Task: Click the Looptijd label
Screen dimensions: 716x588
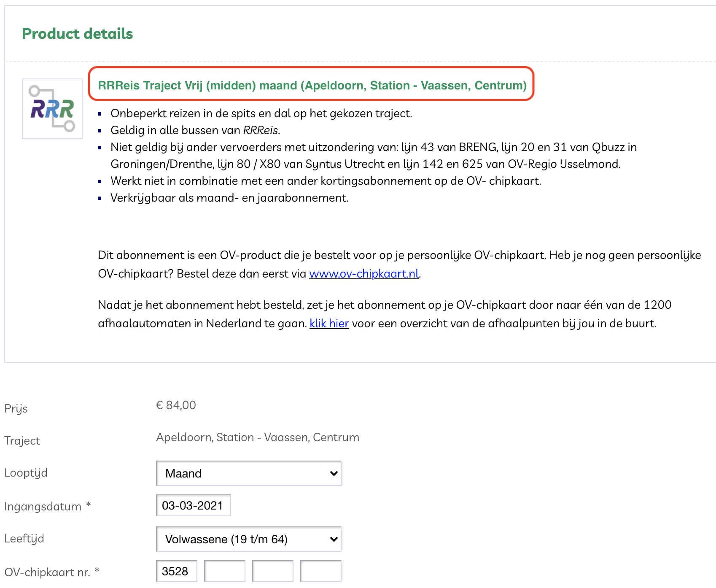Action: tap(26, 473)
